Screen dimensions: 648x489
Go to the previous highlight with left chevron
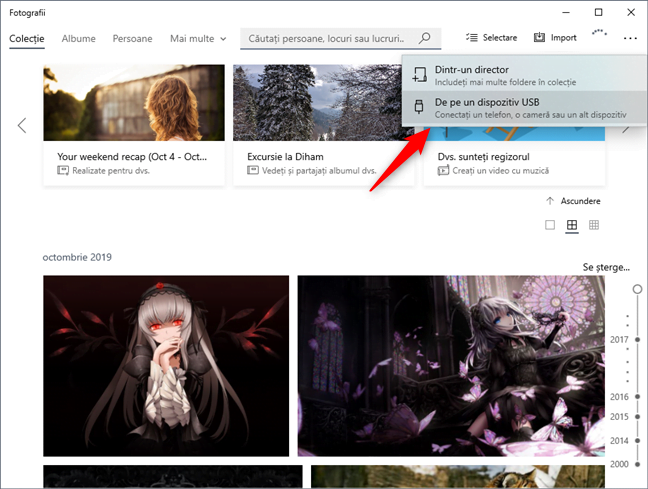[x=22, y=125]
